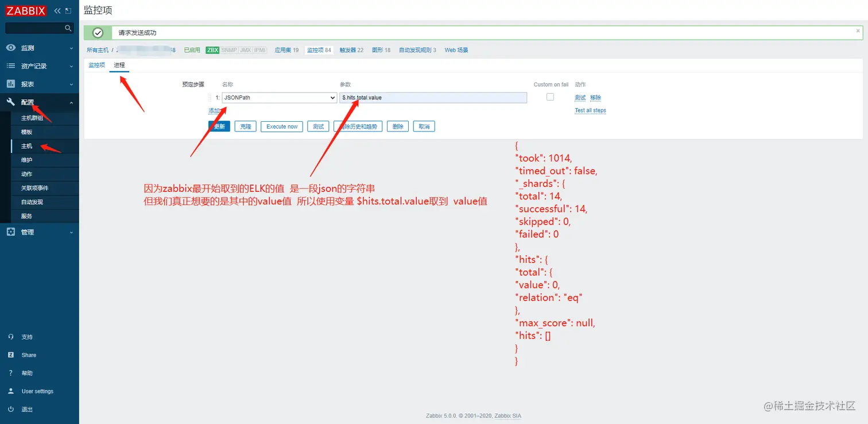Click the IPMI availability badge
The image size is (868, 424).
pos(260,50)
